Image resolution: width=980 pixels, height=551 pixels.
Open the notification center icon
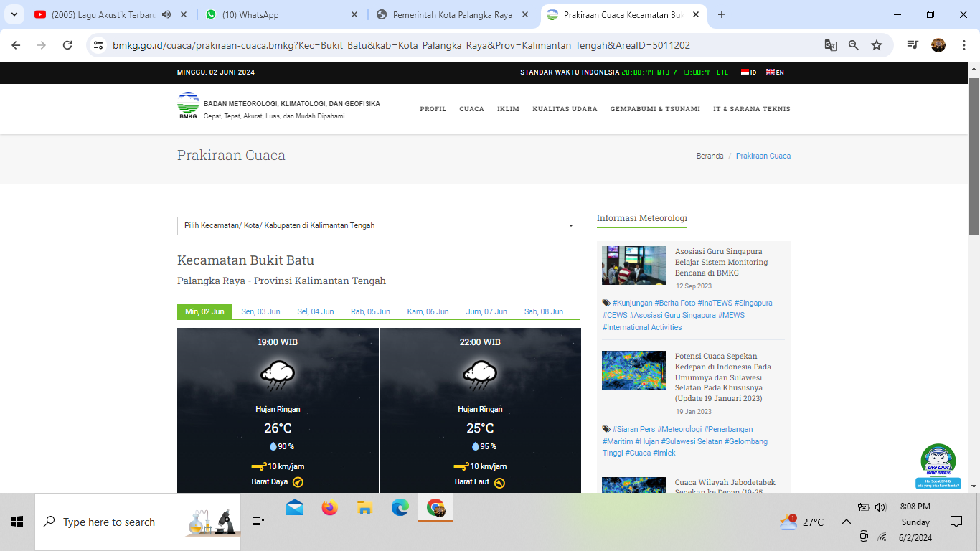click(x=956, y=522)
